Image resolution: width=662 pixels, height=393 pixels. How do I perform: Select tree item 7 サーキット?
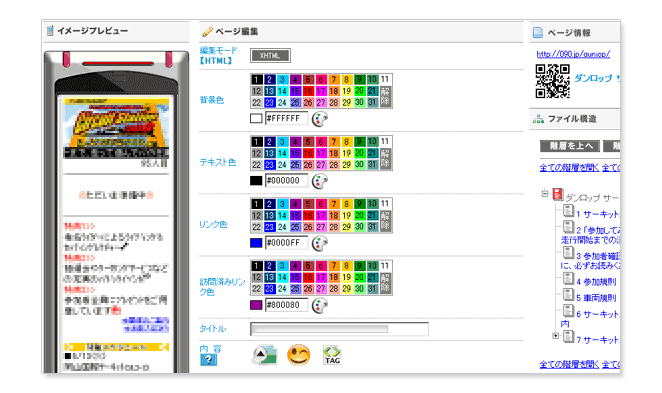(x=598, y=340)
